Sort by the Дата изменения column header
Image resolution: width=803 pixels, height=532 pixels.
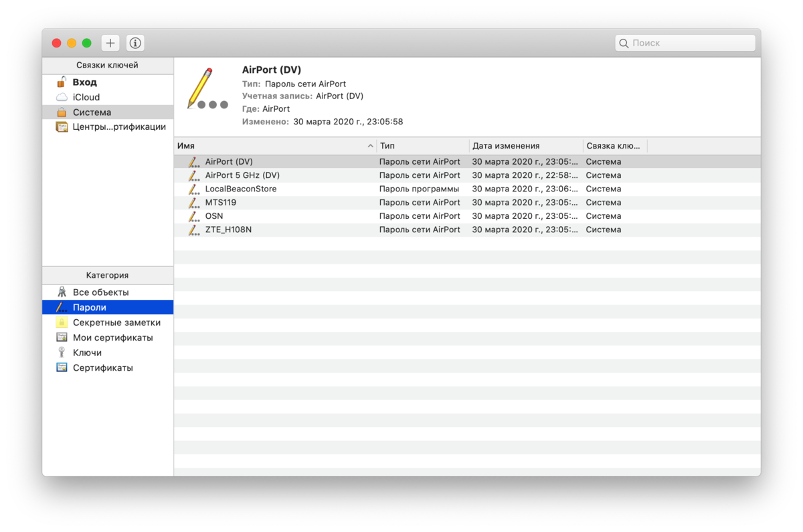[526, 146]
